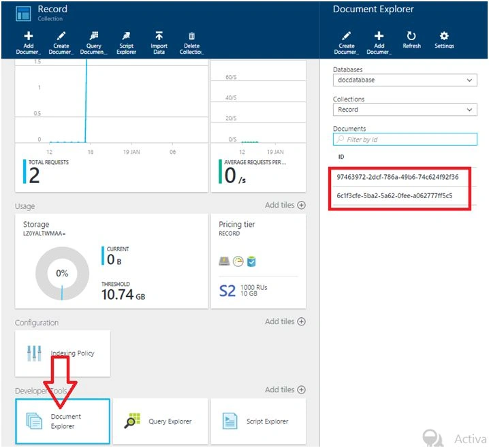
Task: Click Add Document in Record toolbar
Action: click(29, 43)
